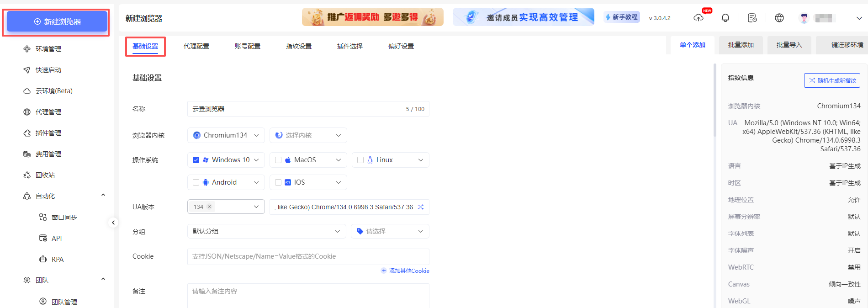Select the 批量添加 mode tab
The width and height of the screenshot is (868, 308).
pos(741,45)
